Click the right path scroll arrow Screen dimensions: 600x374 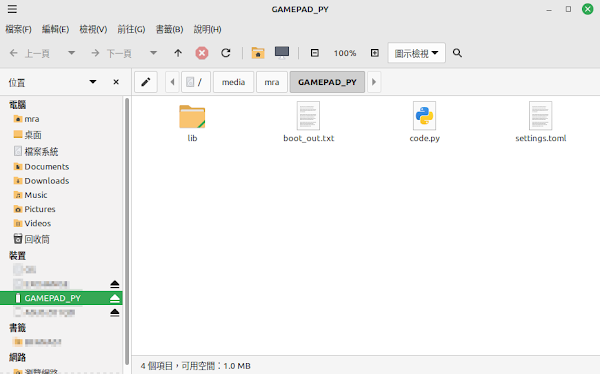click(374, 82)
